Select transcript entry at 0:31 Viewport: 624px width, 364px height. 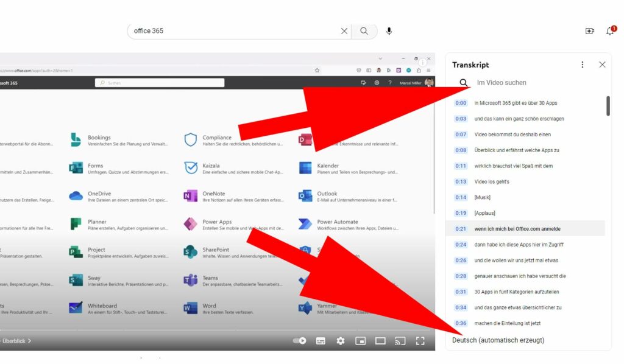pyautogui.click(x=520, y=292)
